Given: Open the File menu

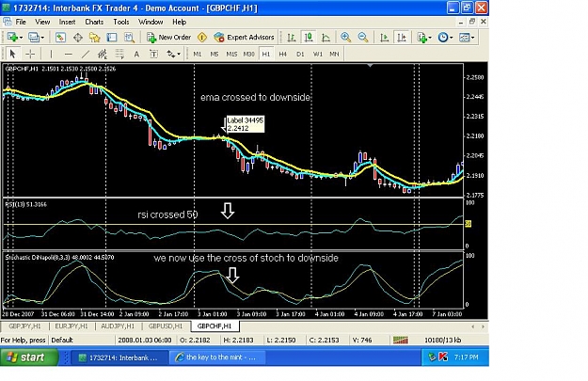Looking at the screenshot, I should 21,22.
